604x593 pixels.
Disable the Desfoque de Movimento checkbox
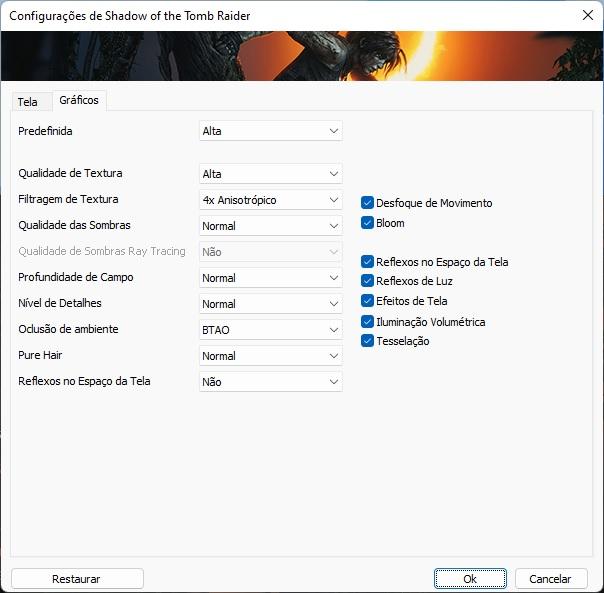coord(368,203)
